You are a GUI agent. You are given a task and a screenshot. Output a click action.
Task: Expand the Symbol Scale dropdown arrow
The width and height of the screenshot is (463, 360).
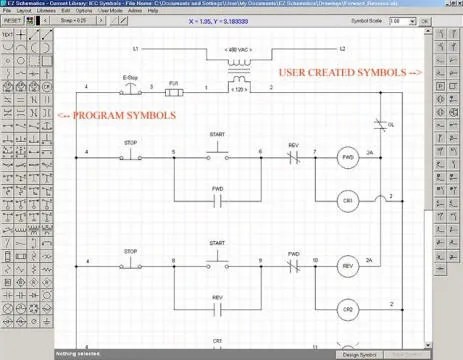click(412, 21)
